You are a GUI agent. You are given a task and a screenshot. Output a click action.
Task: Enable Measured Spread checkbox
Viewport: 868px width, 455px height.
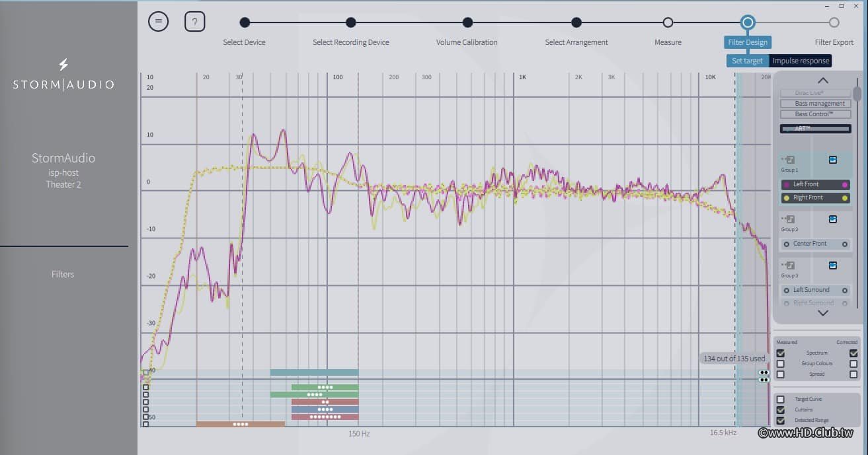click(781, 374)
